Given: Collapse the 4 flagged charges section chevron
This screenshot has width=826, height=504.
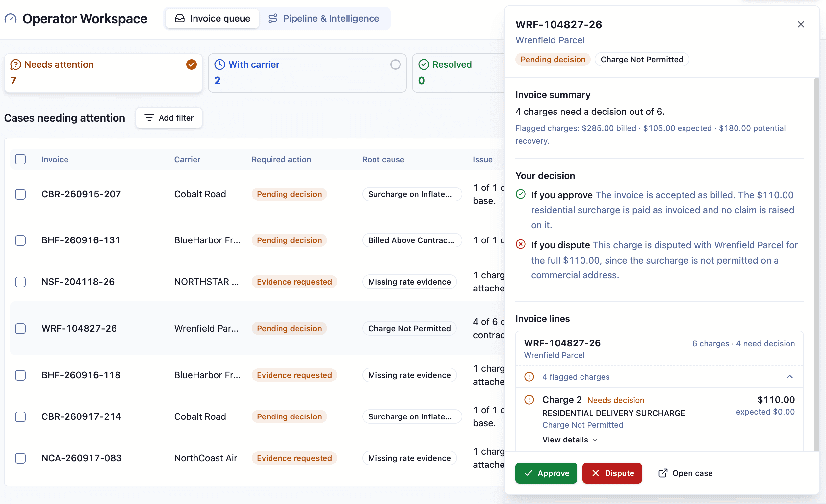Looking at the screenshot, I should point(789,377).
